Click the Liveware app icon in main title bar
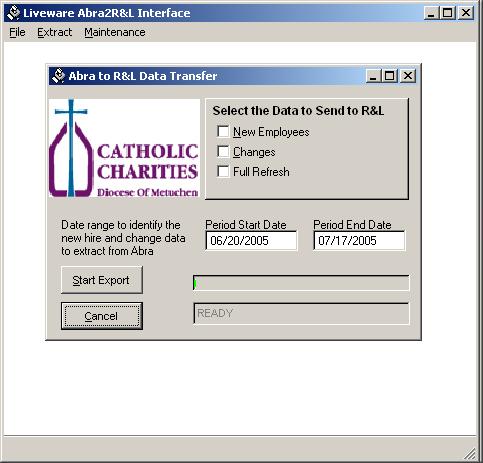The image size is (483, 463). (14, 13)
